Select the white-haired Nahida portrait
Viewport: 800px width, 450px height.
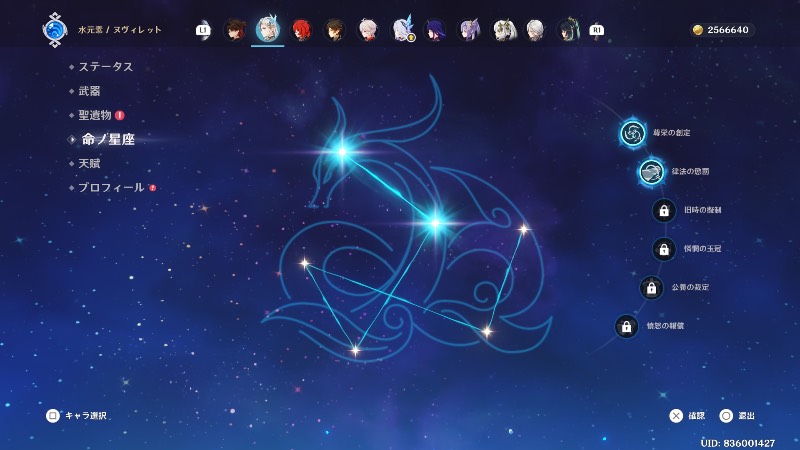503,30
